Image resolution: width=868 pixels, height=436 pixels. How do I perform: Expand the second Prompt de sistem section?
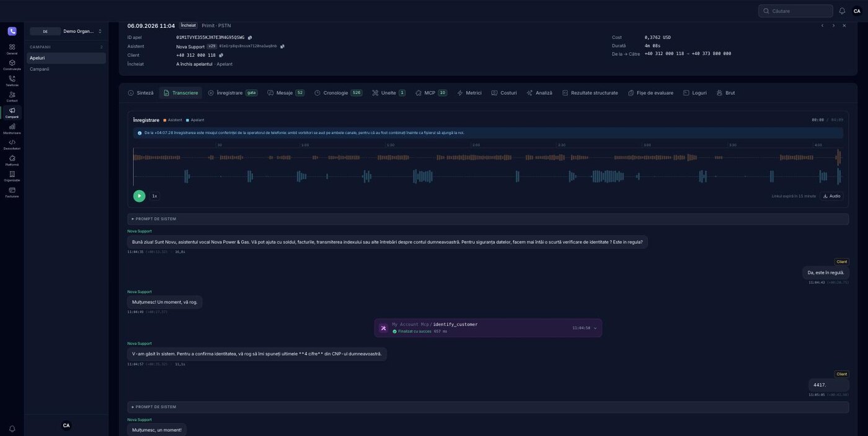[488, 407]
